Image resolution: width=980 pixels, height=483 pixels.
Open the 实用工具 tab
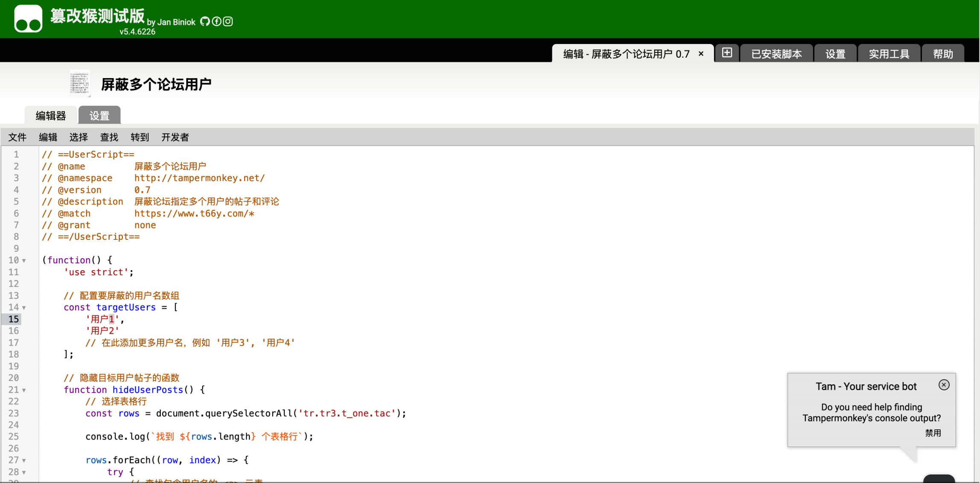click(889, 54)
